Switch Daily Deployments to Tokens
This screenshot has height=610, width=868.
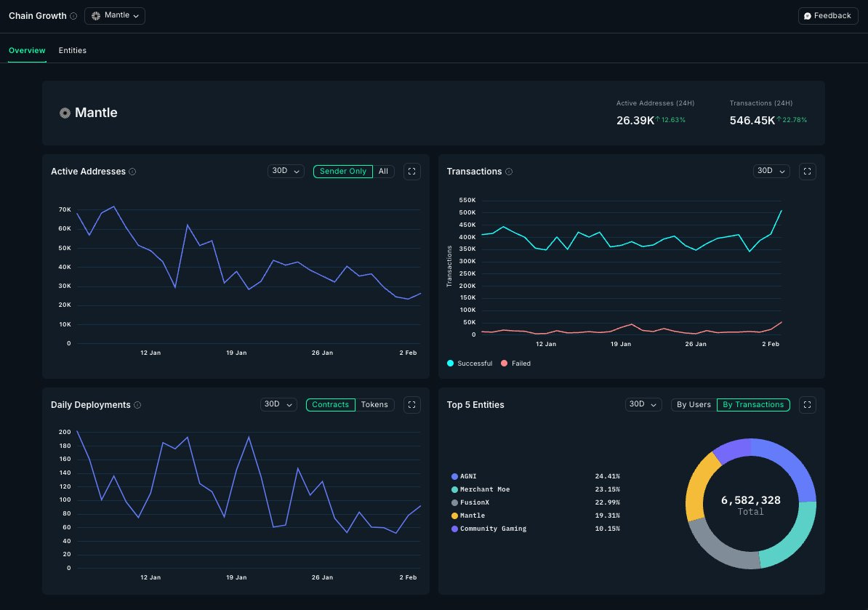(x=374, y=405)
